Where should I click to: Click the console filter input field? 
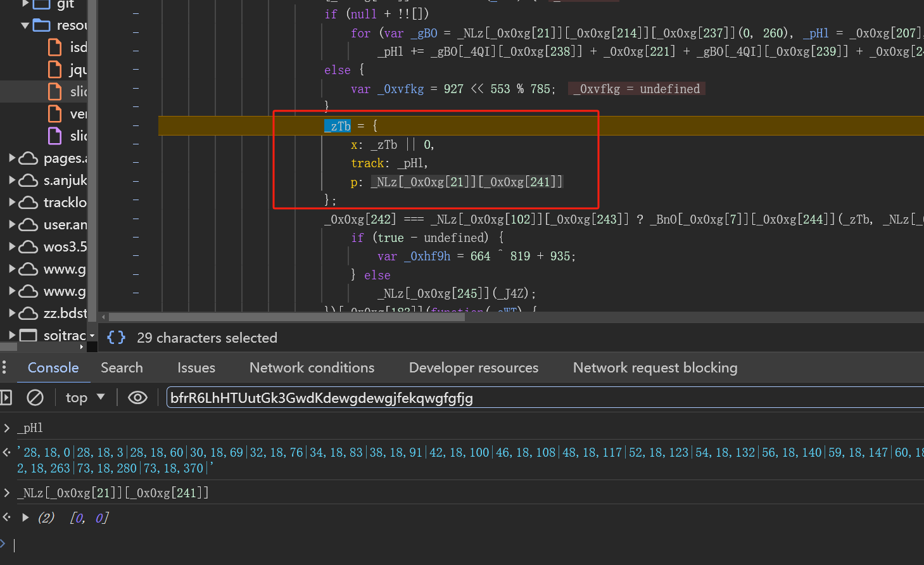545,398
